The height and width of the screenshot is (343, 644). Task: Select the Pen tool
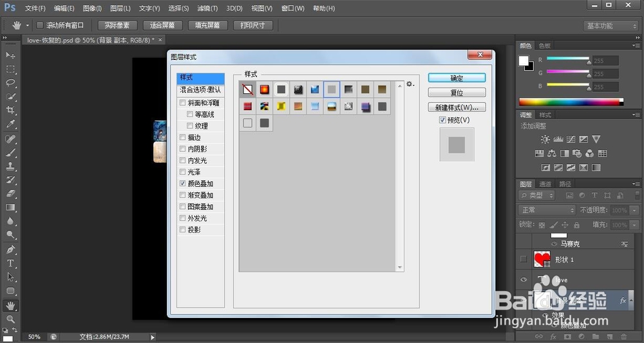click(x=10, y=250)
